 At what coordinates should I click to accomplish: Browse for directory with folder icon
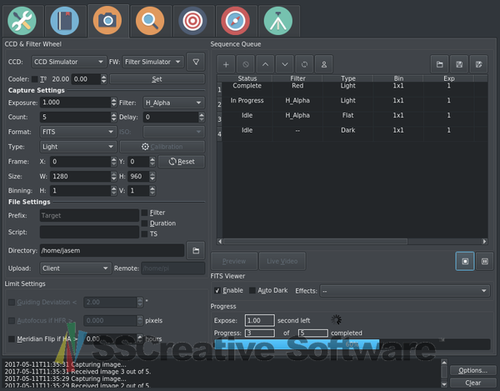click(196, 250)
